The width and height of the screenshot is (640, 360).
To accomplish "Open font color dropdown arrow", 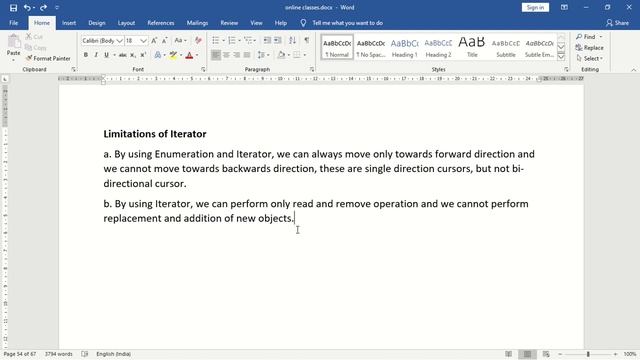I will 197,55.
